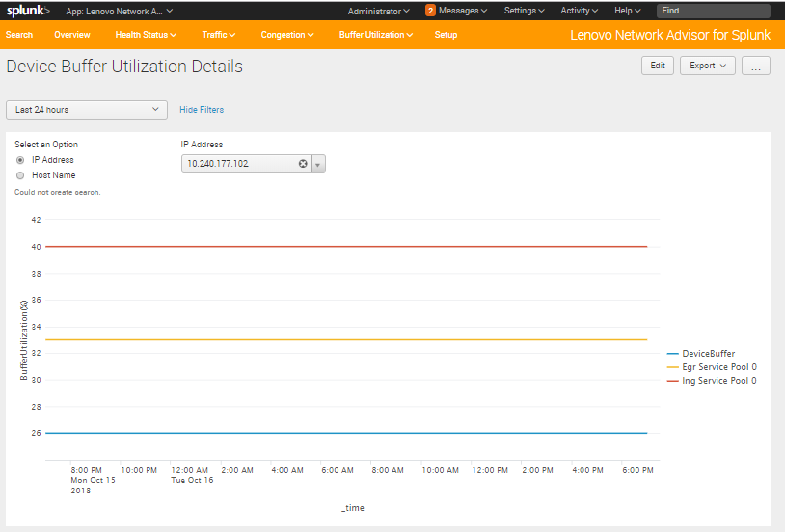Screen dimensions: 785x532
Task: Open the Setup page
Action: [x=446, y=35]
